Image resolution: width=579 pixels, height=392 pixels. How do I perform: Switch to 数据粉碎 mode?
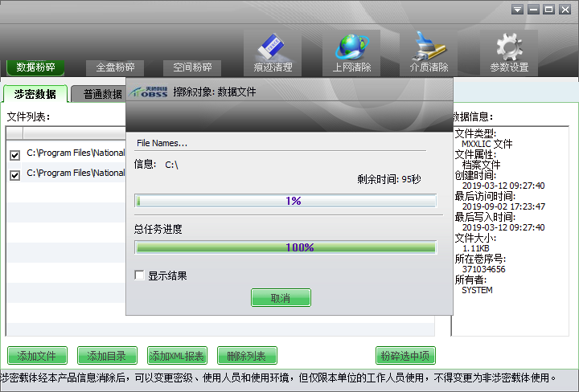pyautogui.click(x=35, y=67)
